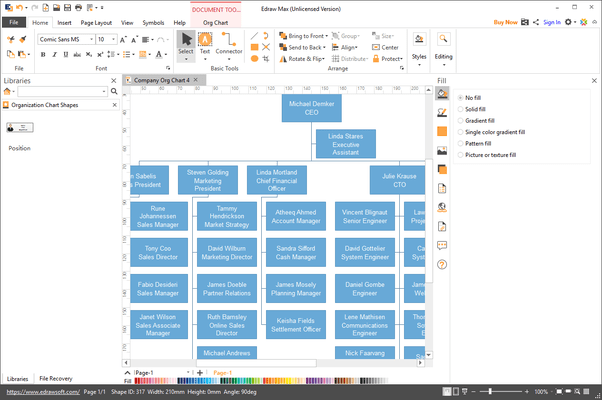
Task: Click the library search input field
Action: [x=61, y=91]
